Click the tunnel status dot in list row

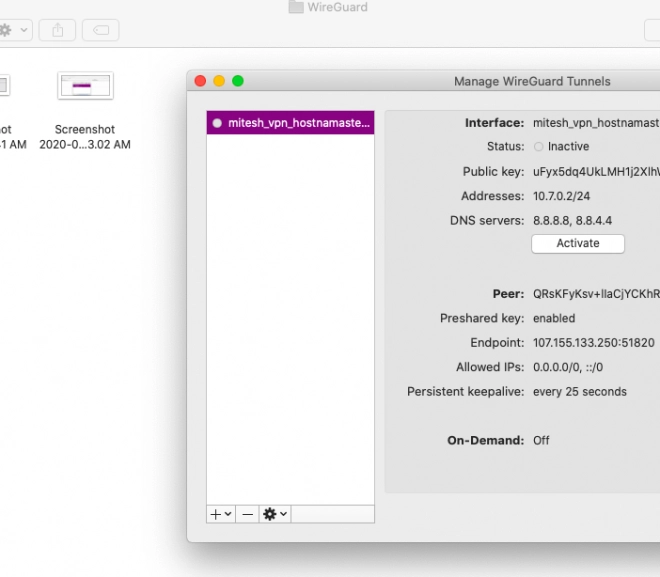coord(217,123)
